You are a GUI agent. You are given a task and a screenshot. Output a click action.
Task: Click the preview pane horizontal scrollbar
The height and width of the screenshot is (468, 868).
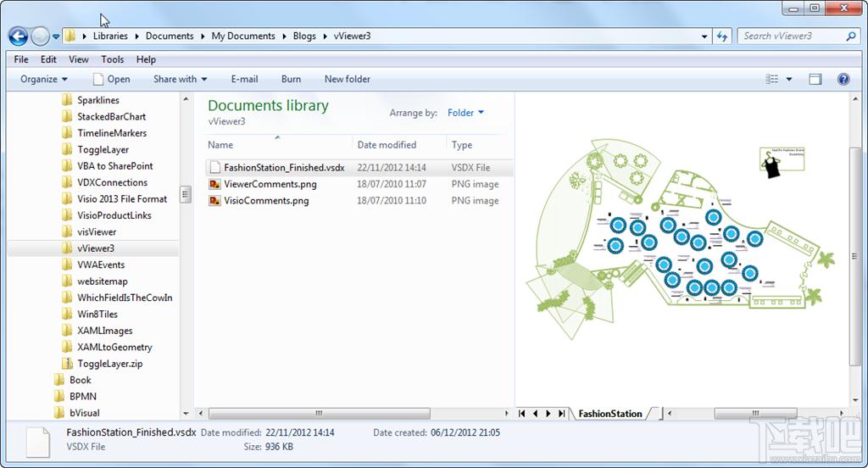pos(755,413)
